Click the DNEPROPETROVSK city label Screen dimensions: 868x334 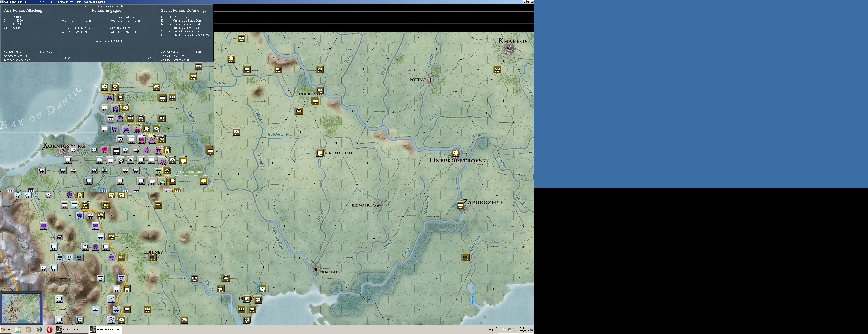coord(458,161)
